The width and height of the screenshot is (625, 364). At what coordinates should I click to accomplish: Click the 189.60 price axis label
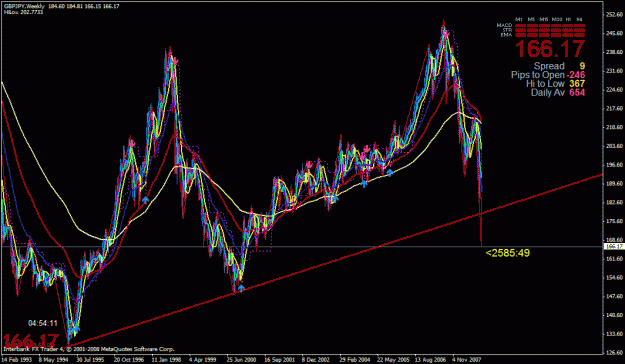[613, 183]
